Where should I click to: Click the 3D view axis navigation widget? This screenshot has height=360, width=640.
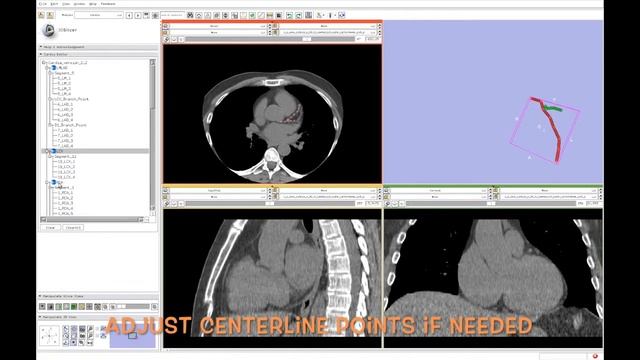50,336
